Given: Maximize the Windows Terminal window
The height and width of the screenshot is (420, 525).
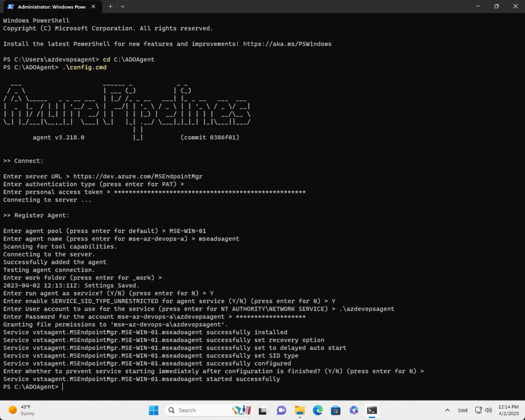Looking at the screenshot, I should pyautogui.click(x=496, y=6).
